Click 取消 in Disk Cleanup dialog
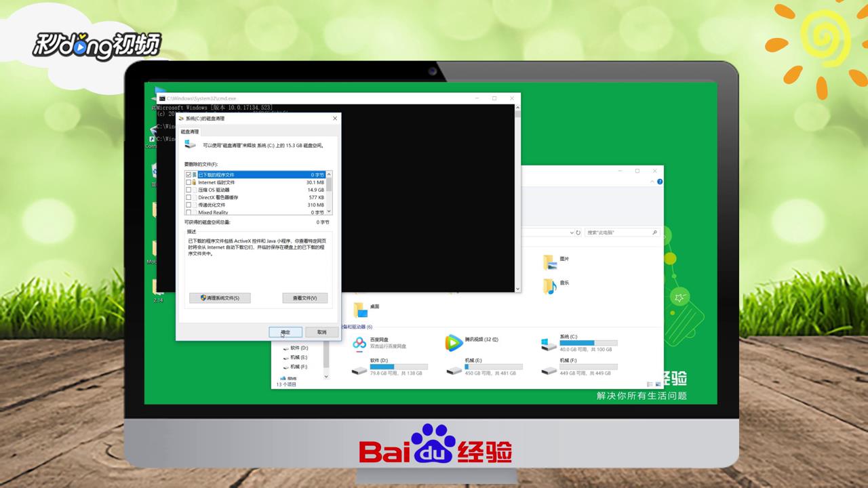Image resolution: width=868 pixels, height=488 pixels. click(x=321, y=332)
